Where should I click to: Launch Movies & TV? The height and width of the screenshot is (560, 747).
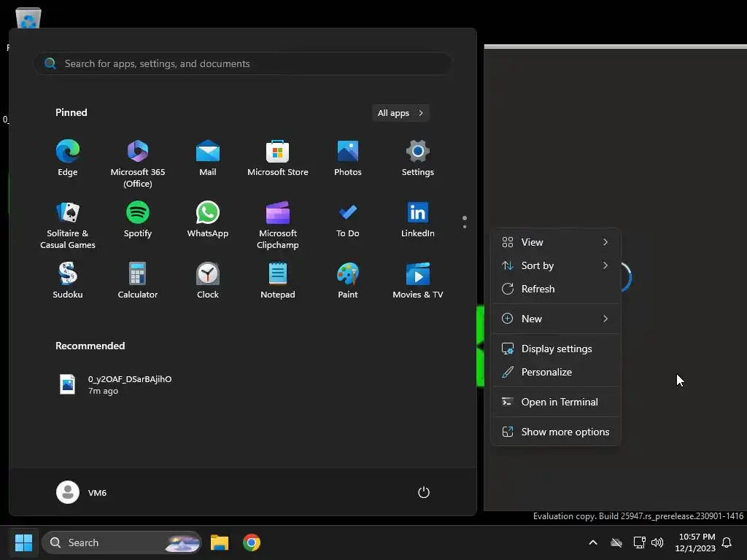pyautogui.click(x=418, y=281)
